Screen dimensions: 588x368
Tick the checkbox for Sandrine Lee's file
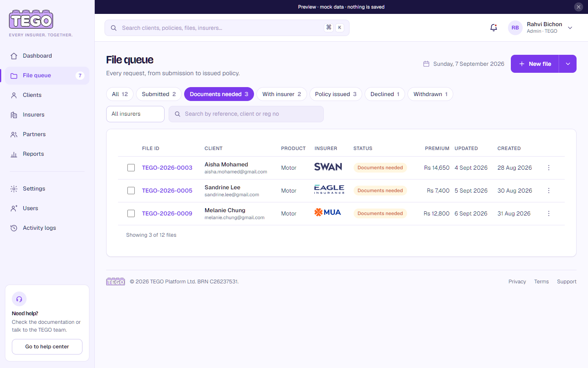click(131, 191)
